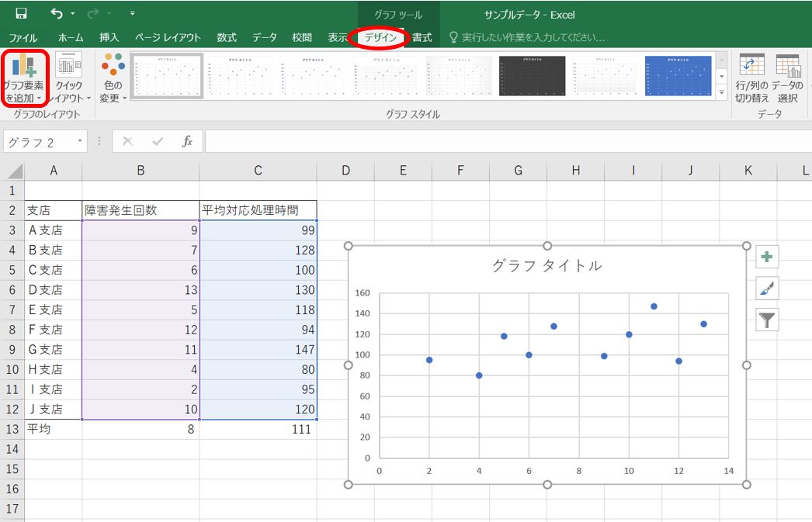Select cell 支店 header
Image resolution: width=812 pixels, height=522 pixels.
point(54,210)
